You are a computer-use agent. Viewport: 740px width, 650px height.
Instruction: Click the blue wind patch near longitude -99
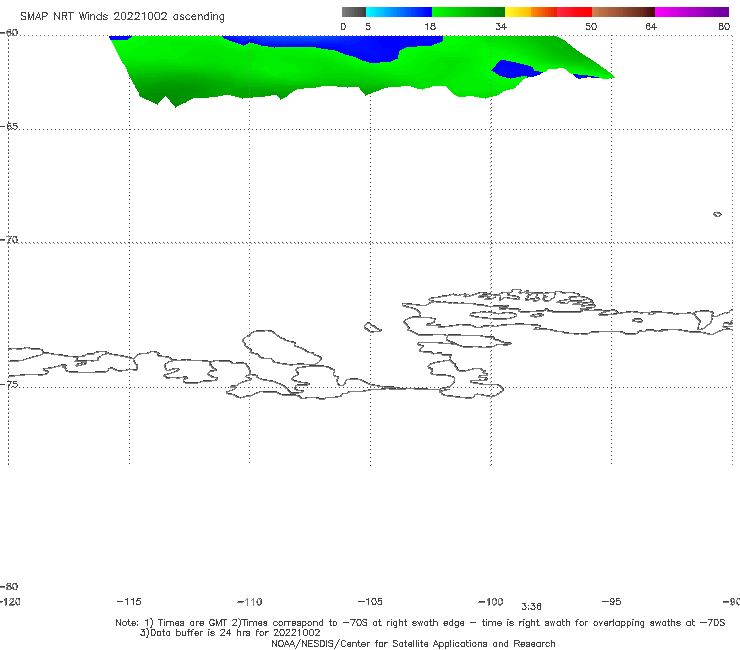[x=514, y=70]
